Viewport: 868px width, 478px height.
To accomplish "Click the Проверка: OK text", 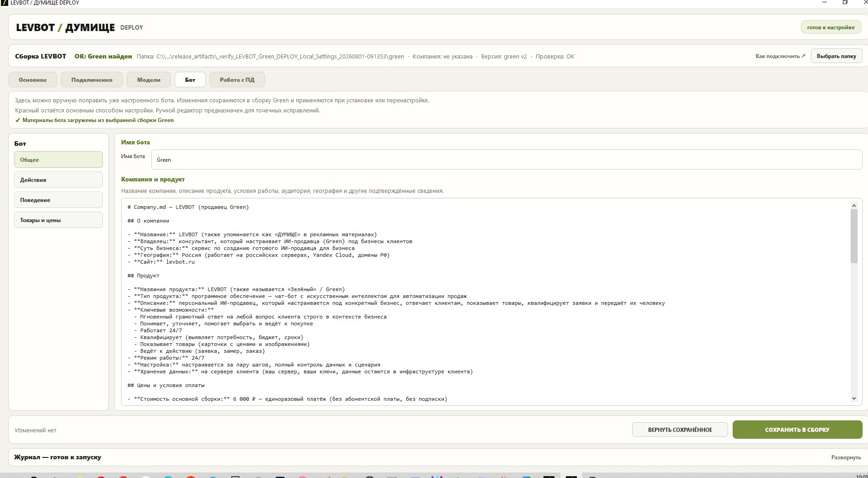I will pos(555,57).
